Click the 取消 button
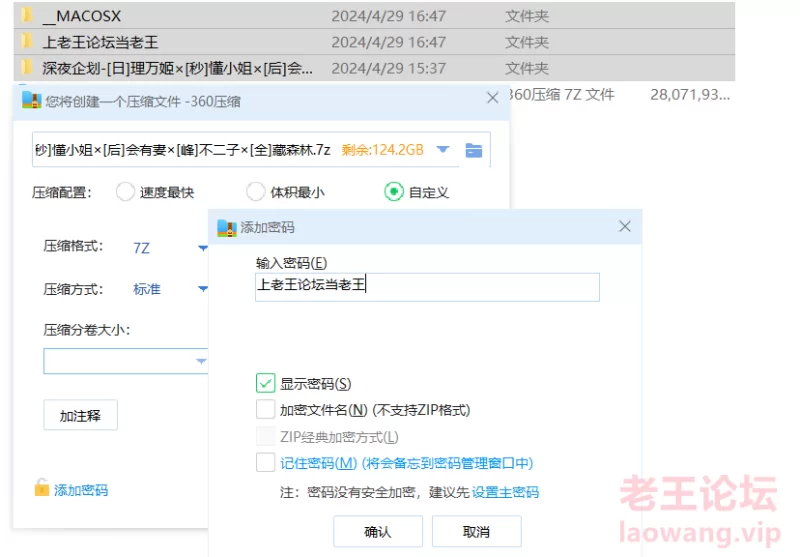 coord(477,531)
